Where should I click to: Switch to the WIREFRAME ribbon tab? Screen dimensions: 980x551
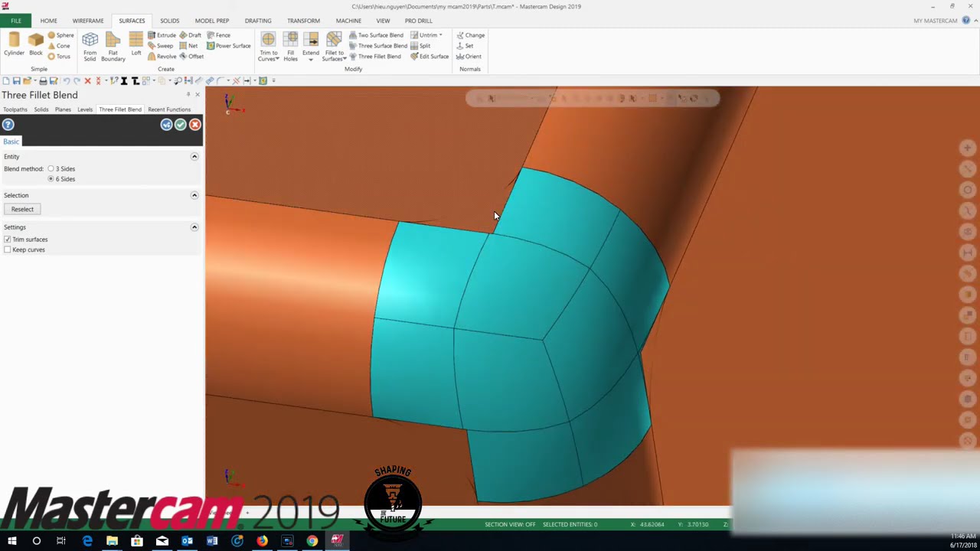(88, 21)
